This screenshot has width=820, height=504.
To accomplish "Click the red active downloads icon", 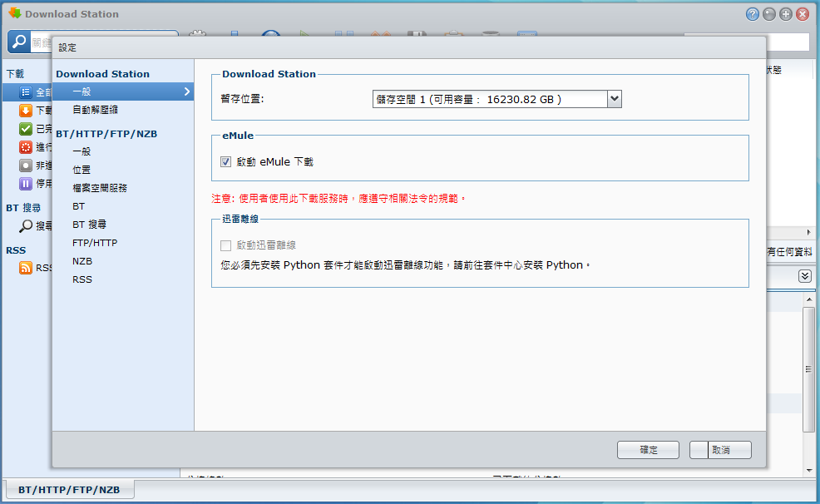I will (26, 147).
